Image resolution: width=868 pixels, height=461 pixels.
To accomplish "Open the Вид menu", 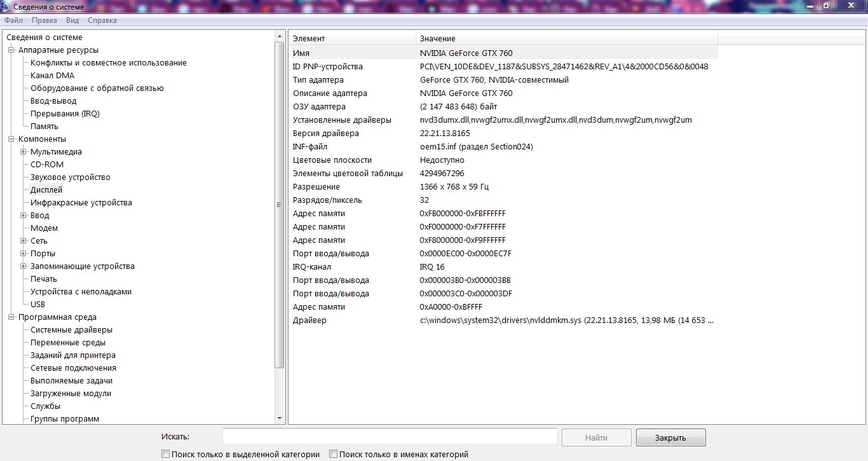I will (72, 20).
